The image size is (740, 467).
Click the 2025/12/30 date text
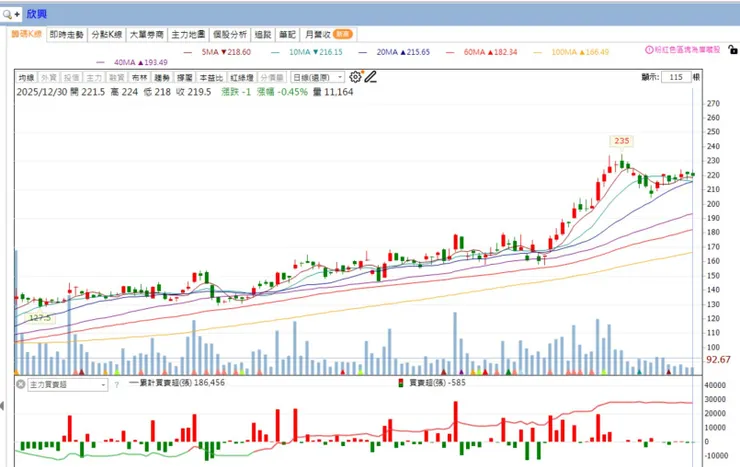(42, 92)
